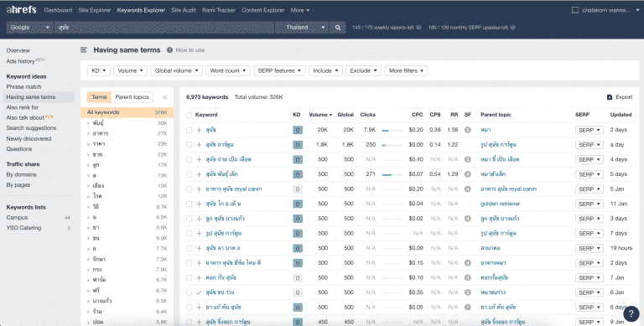Viewport: 644px width, 326px height.
Task: Open SERP dropdown in the first row
Action: click(x=589, y=130)
